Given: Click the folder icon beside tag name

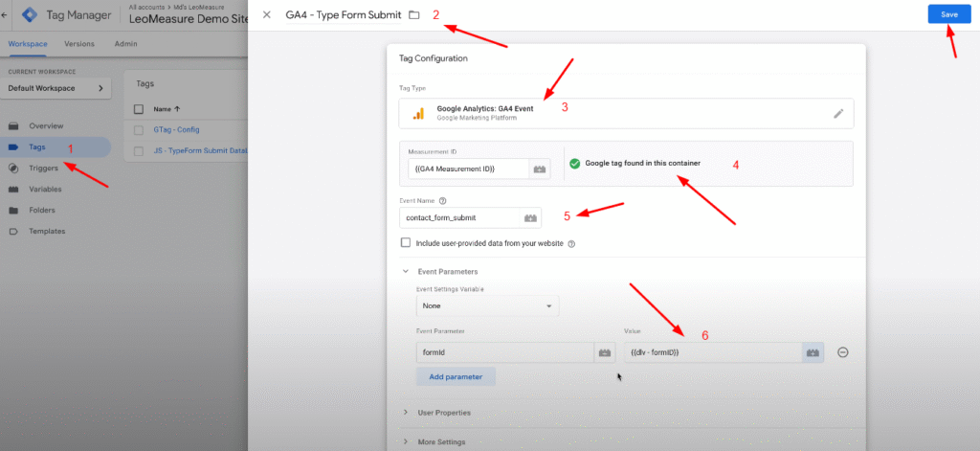Looking at the screenshot, I should pyautogui.click(x=413, y=15).
